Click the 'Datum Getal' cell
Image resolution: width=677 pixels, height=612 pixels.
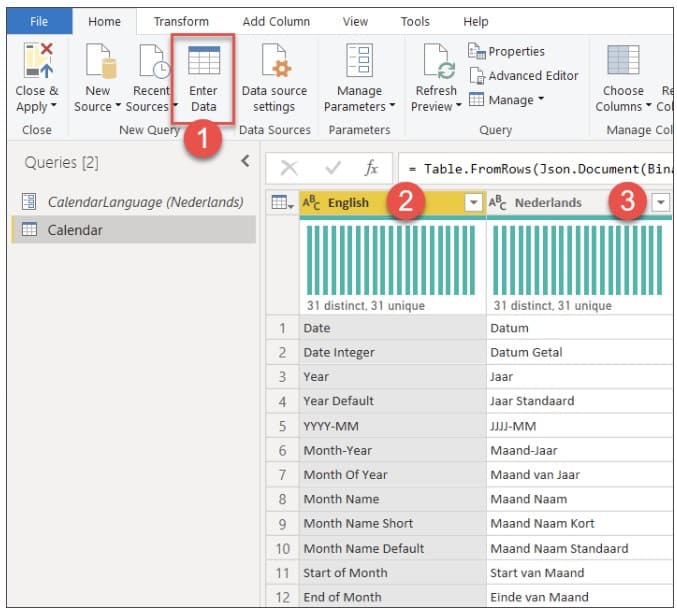pos(579,352)
